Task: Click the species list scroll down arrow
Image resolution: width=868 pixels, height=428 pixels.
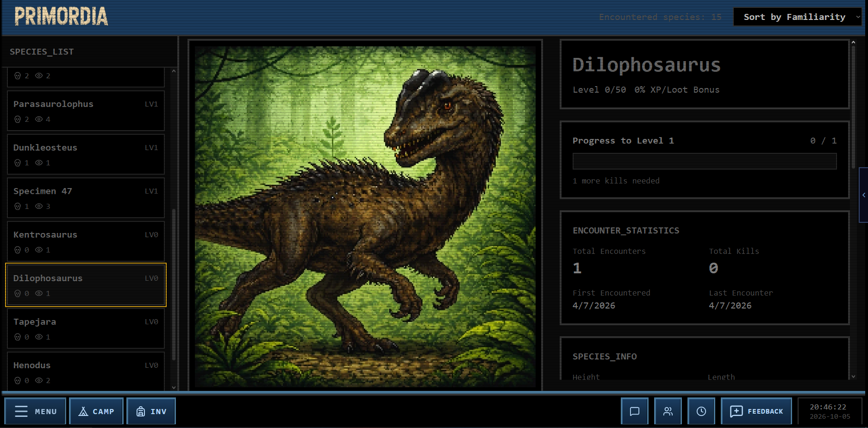Action: tap(174, 388)
